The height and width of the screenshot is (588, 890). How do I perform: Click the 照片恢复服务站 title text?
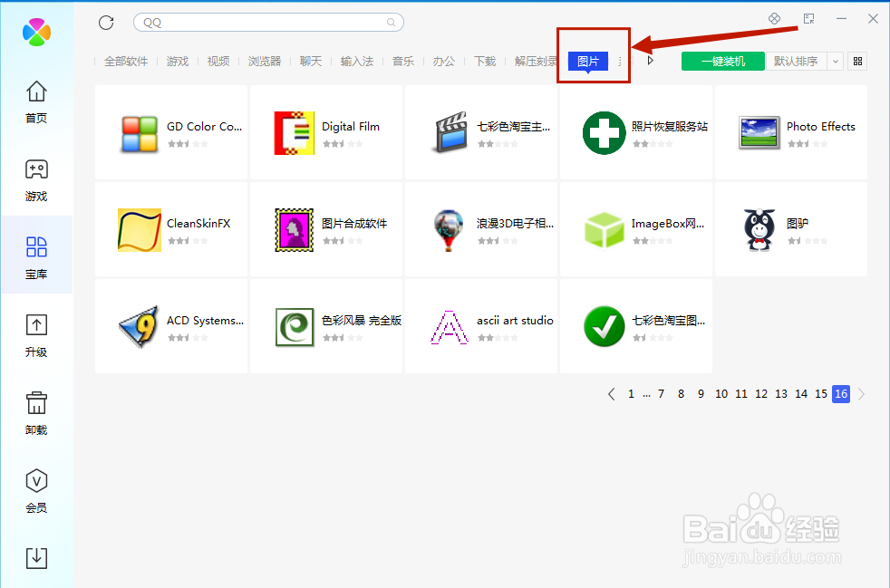(669, 127)
